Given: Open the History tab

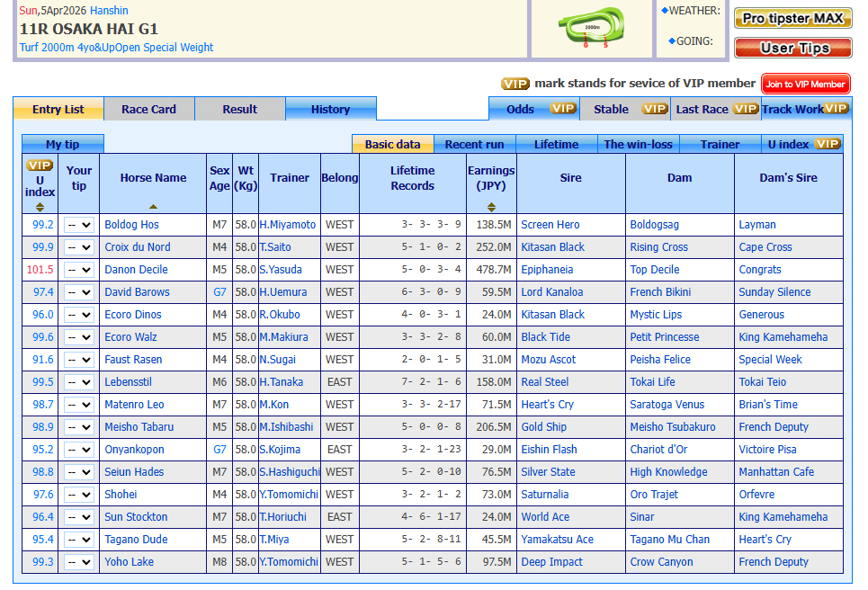Looking at the screenshot, I should point(330,109).
